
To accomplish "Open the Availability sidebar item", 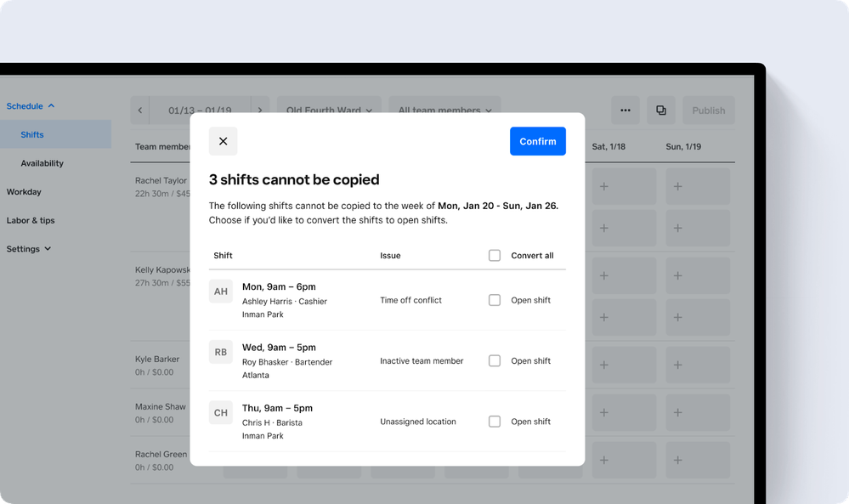I will pyautogui.click(x=42, y=163).
